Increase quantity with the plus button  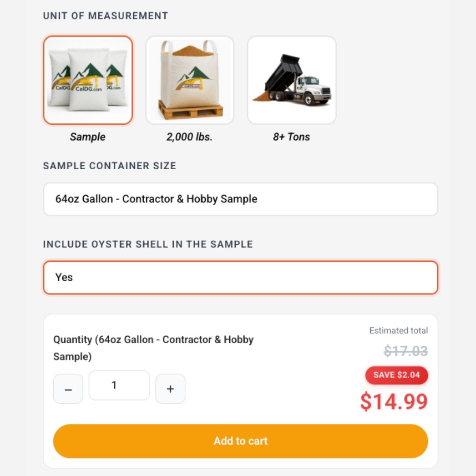tap(171, 389)
